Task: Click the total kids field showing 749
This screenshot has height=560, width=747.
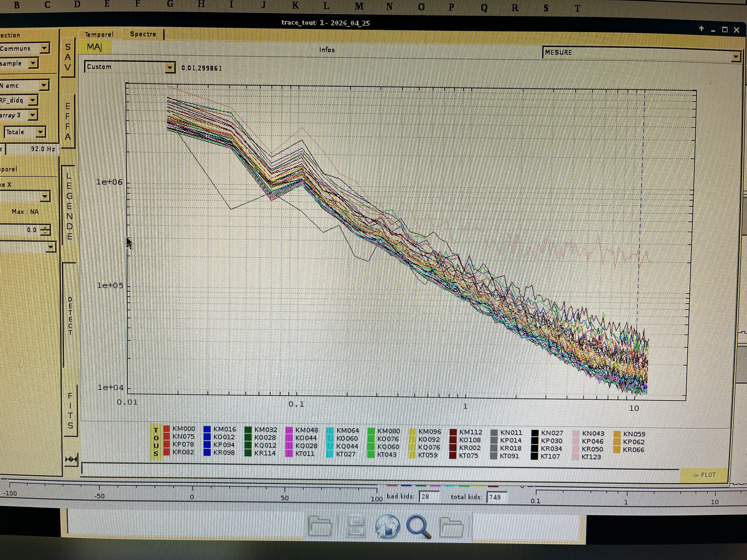Action: point(496,497)
